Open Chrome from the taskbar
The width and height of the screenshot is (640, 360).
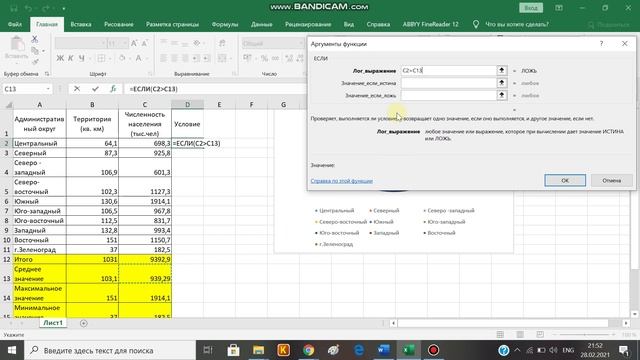click(309, 350)
